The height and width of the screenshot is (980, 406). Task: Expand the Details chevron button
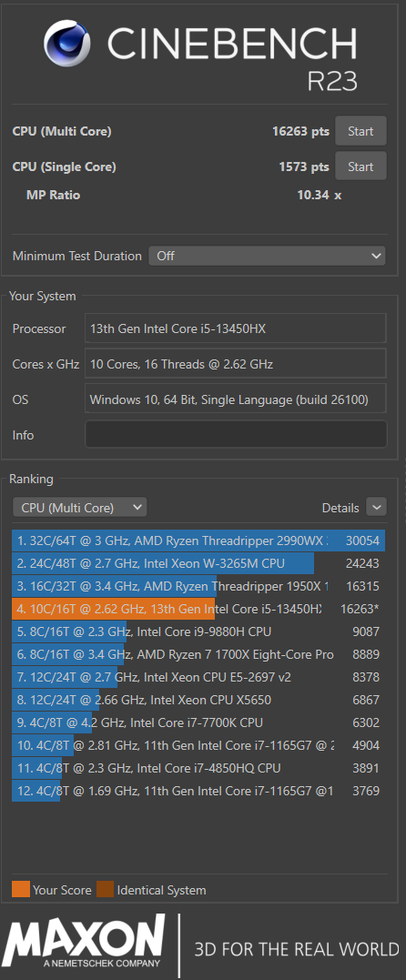(x=376, y=508)
